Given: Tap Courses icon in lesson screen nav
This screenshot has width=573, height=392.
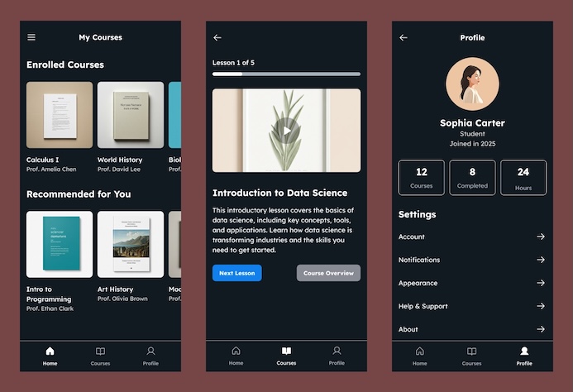Looking at the screenshot, I should tap(286, 351).
